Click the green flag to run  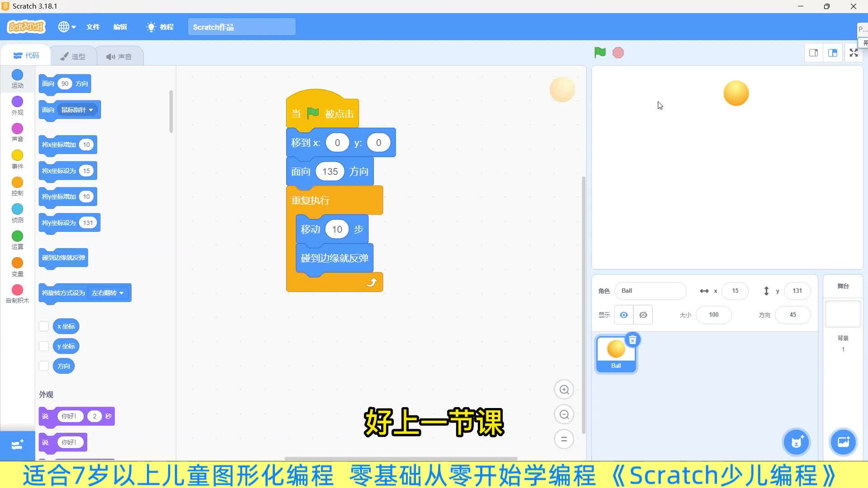tap(600, 53)
